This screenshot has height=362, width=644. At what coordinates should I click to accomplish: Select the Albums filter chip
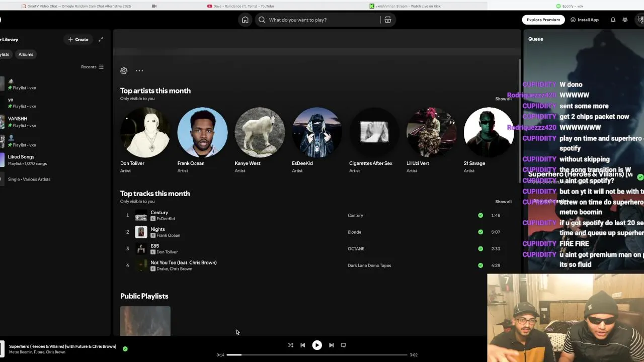[26, 54]
